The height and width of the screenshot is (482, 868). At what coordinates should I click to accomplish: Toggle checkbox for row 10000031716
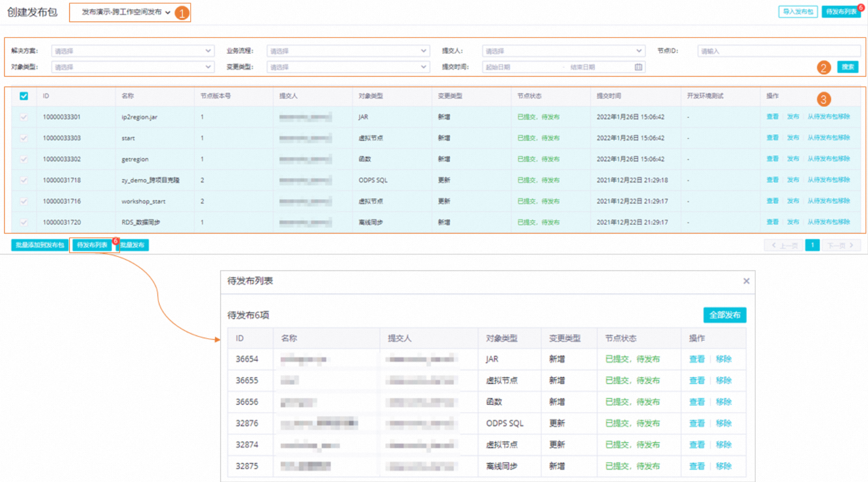[x=24, y=201]
